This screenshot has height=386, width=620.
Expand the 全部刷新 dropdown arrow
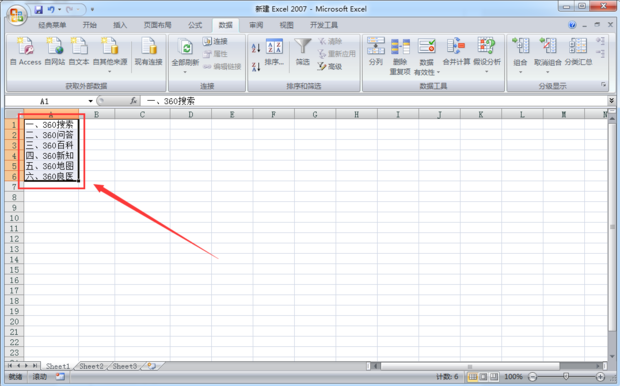(185, 72)
